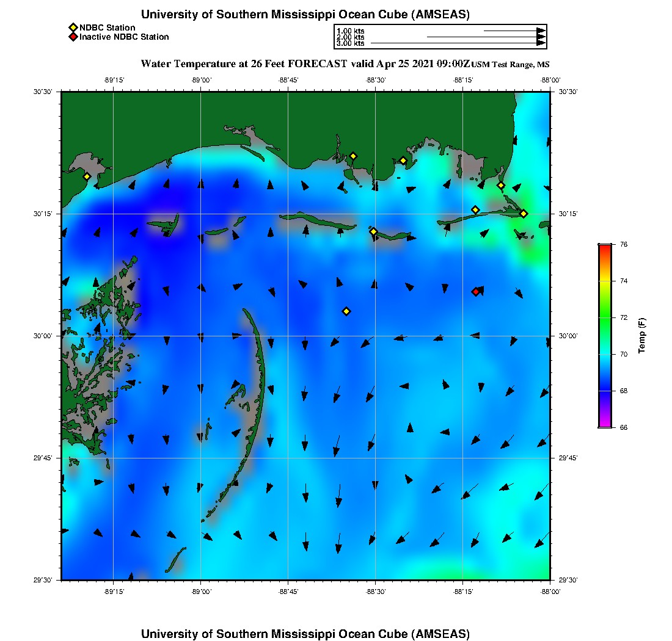Click the yellow NDBC Station legend diamond
Image resolution: width=672 pixels, height=641 pixels.
(73, 28)
